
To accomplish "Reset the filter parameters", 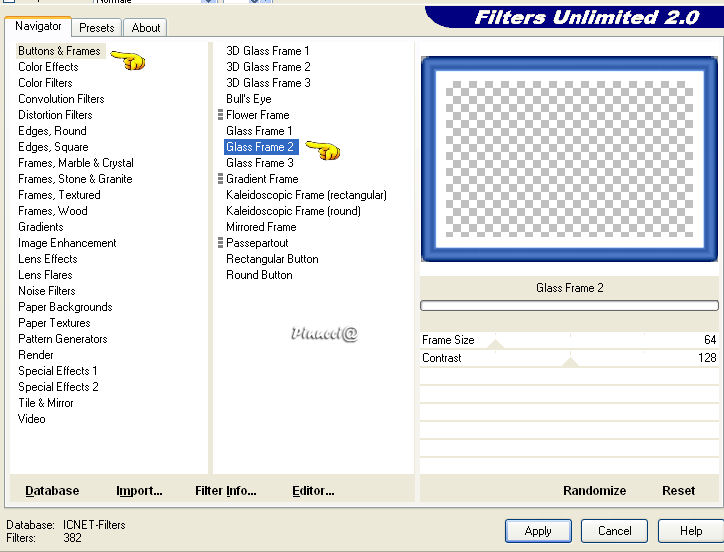I will (x=678, y=491).
